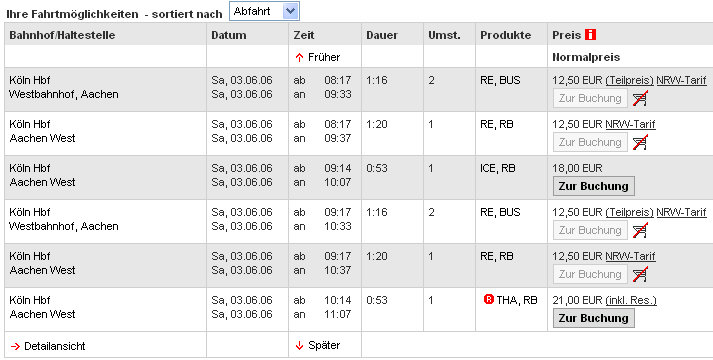The image size is (713, 360).
Task: Click the red price info icon
Action: pyautogui.click(x=590, y=35)
